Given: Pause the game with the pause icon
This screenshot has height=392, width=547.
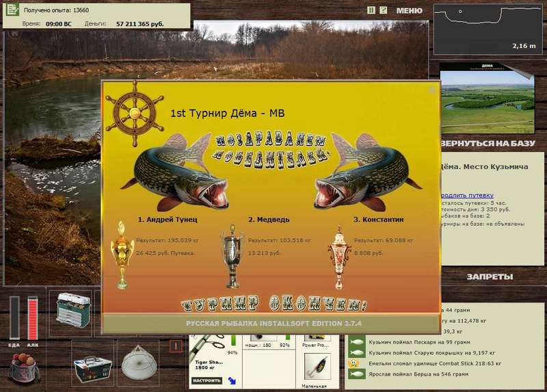Looking at the screenshot, I should (371, 10).
